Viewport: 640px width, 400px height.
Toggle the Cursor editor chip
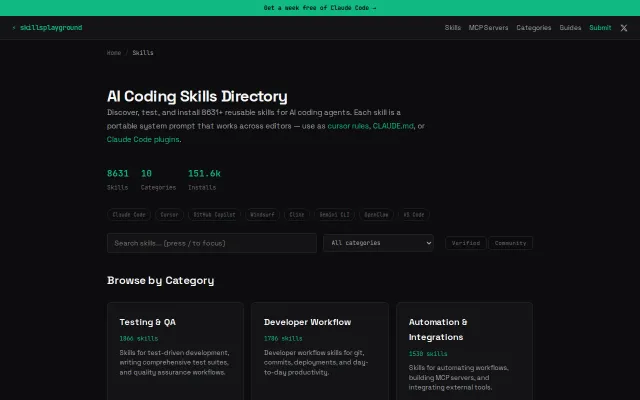tap(169, 215)
